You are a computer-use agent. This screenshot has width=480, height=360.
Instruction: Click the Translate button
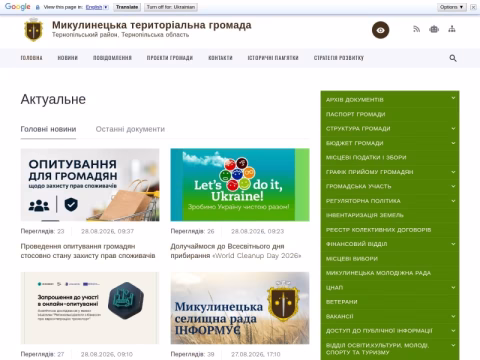point(127,7)
